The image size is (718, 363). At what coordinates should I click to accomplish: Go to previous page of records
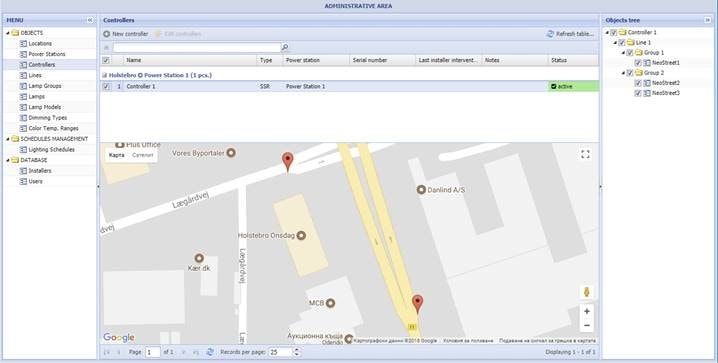tap(119, 352)
